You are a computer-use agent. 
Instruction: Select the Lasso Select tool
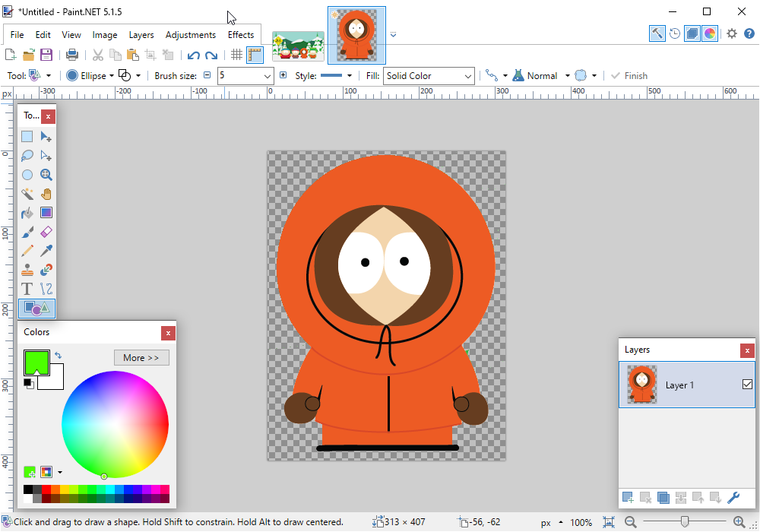(x=27, y=156)
